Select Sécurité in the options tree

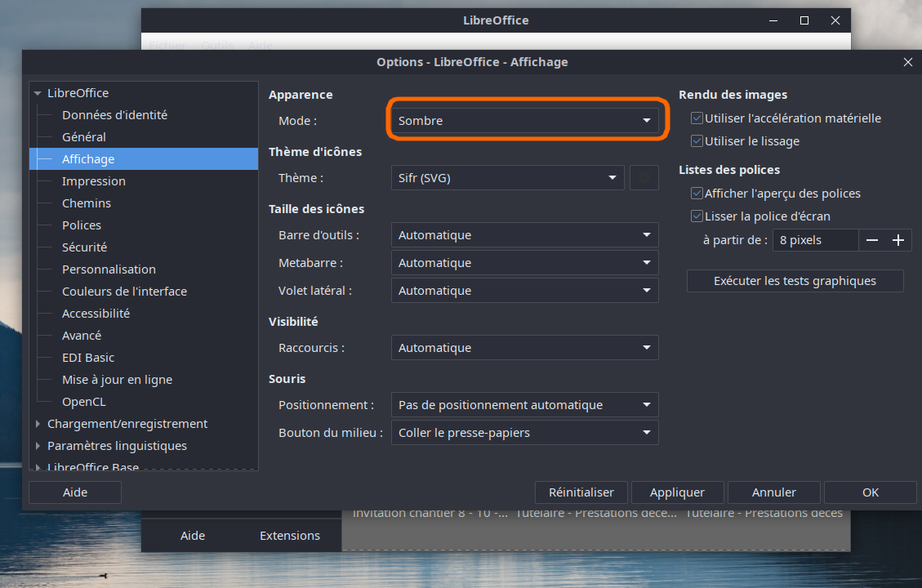pyautogui.click(x=84, y=247)
